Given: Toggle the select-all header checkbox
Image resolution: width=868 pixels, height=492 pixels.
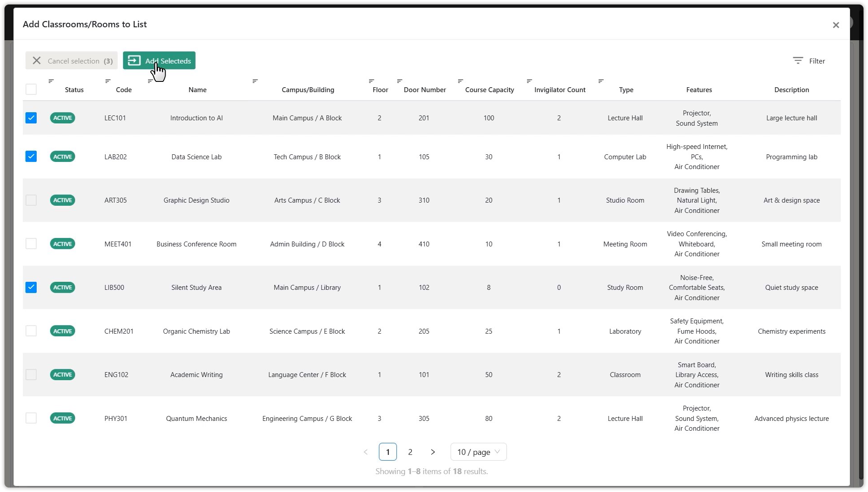Looking at the screenshot, I should click(x=31, y=89).
